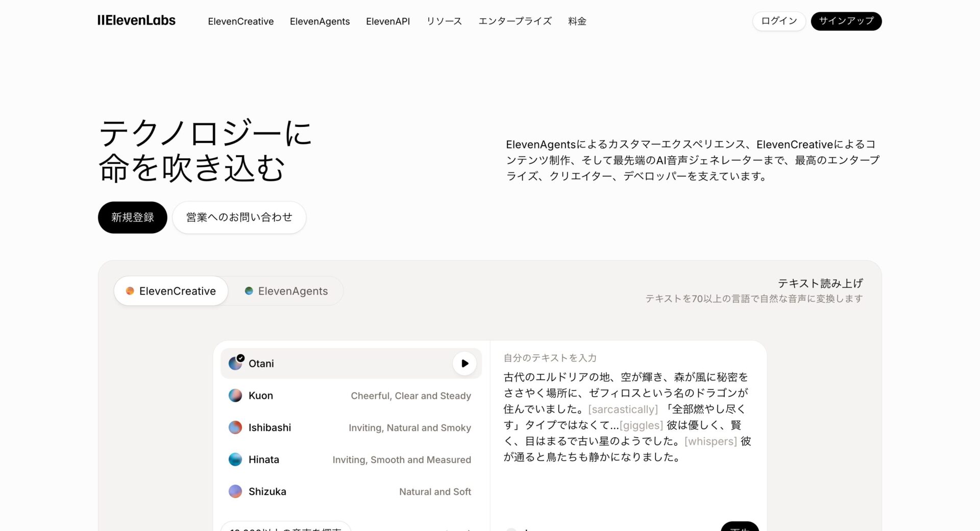Viewport: 980px width, 531px height.
Task: Click the Japanese dragon story text area
Action: [x=627, y=417]
